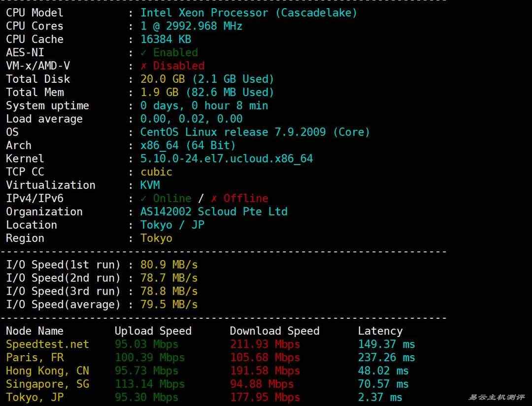The image size is (532, 406).
Task: Click the Singapore, SG upload speed 113.14 Mbps
Action: pyautogui.click(x=150, y=384)
